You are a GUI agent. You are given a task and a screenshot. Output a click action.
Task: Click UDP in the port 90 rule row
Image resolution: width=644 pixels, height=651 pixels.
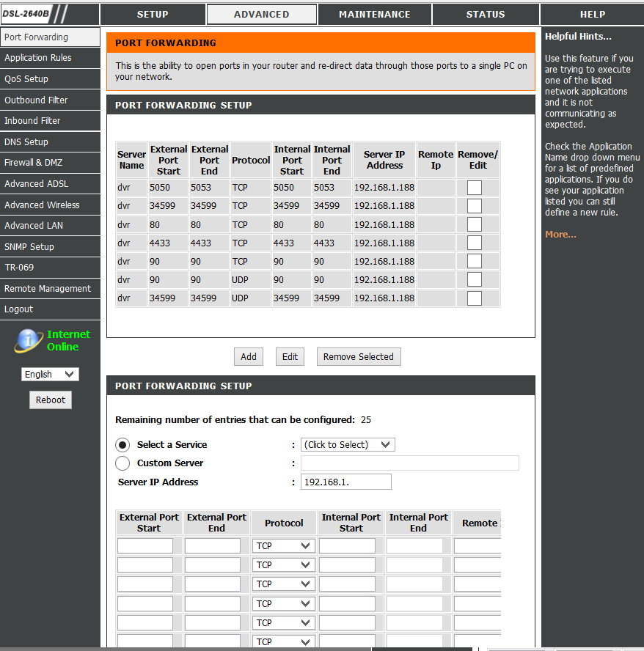(240, 280)
